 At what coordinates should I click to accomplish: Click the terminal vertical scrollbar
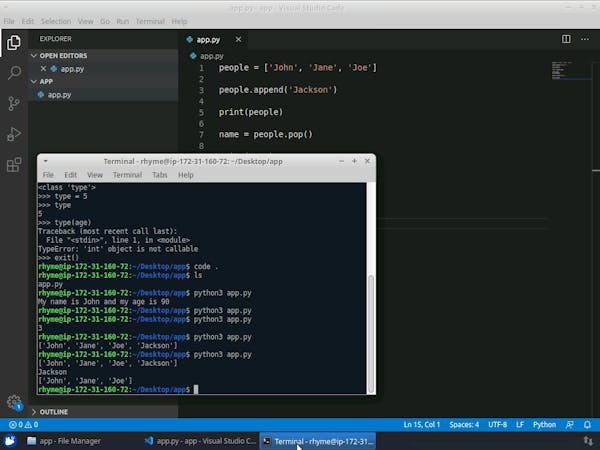(370, 333)
